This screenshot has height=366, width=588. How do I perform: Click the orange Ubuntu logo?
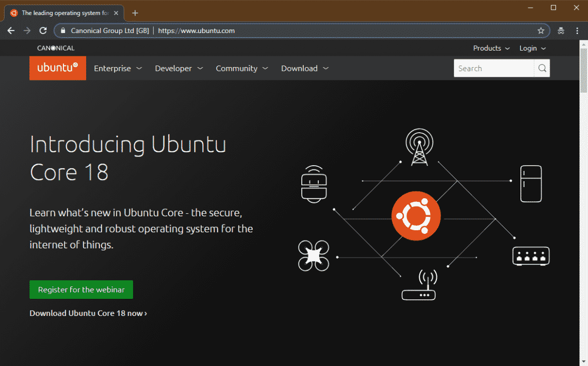tap(58, 68)
